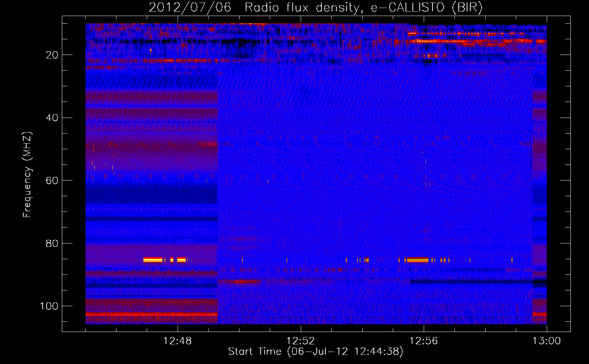Click the plot title "Radio flux density, e-CALLISTO (BIR)"
589x364 pixels.
364,8
